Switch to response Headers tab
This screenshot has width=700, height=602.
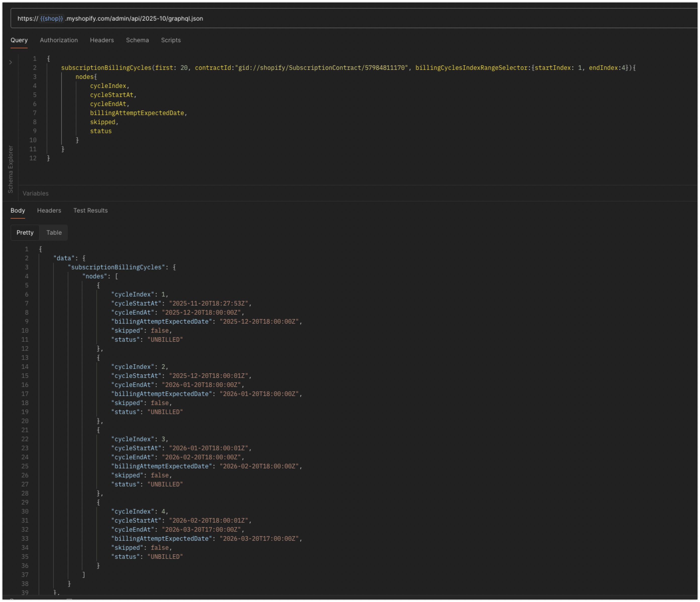click(49, 210)
